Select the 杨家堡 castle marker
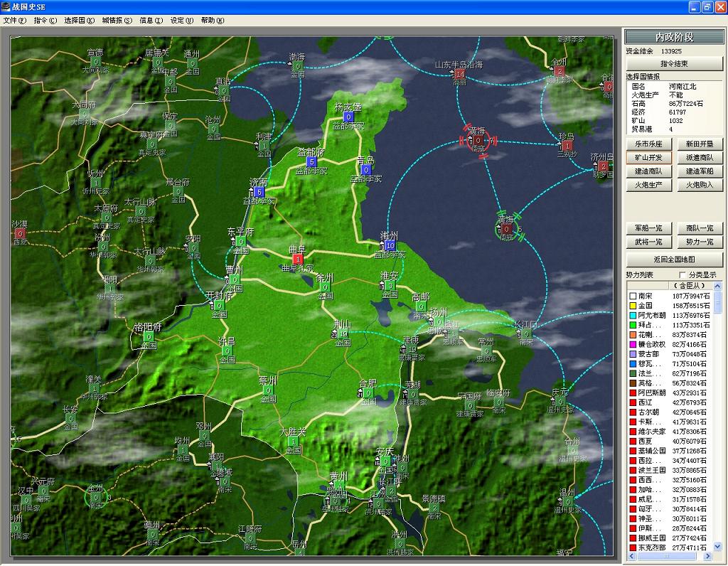The height and width of the screenshot is (566, 728). (x=348, y=116)
